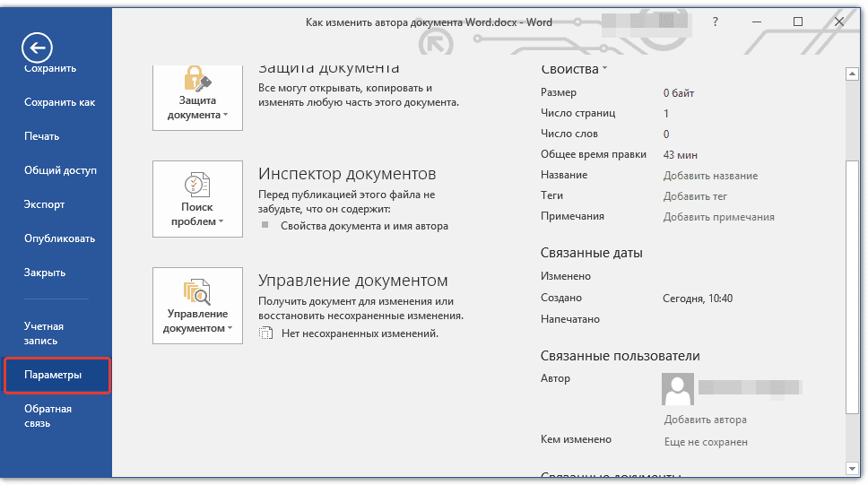Click Добавить тег field
Screen dimensions: 868x485
coord(695,196)
